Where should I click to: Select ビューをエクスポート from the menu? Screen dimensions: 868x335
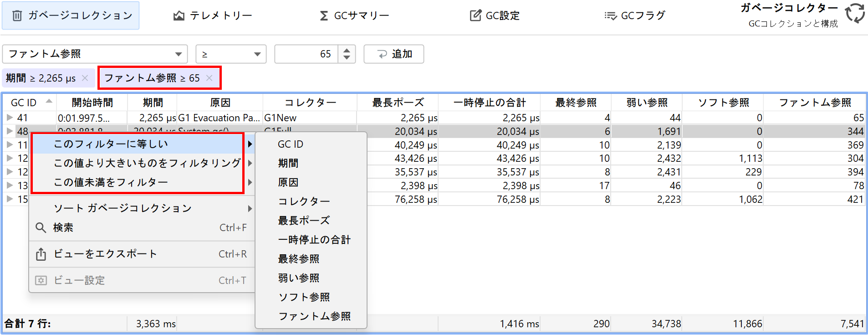(105, 254)
